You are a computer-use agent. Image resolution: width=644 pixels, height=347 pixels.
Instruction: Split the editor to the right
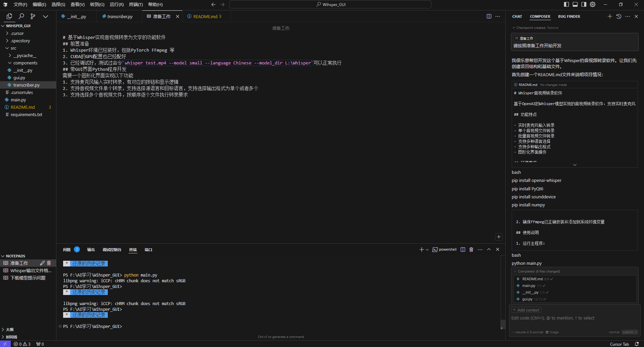pos(489,16)
